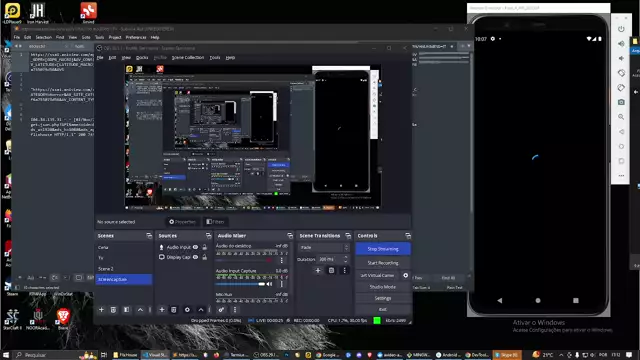
Task: Add a new source with plus icon
Action: pyautogui.click(x=162, y=310)
